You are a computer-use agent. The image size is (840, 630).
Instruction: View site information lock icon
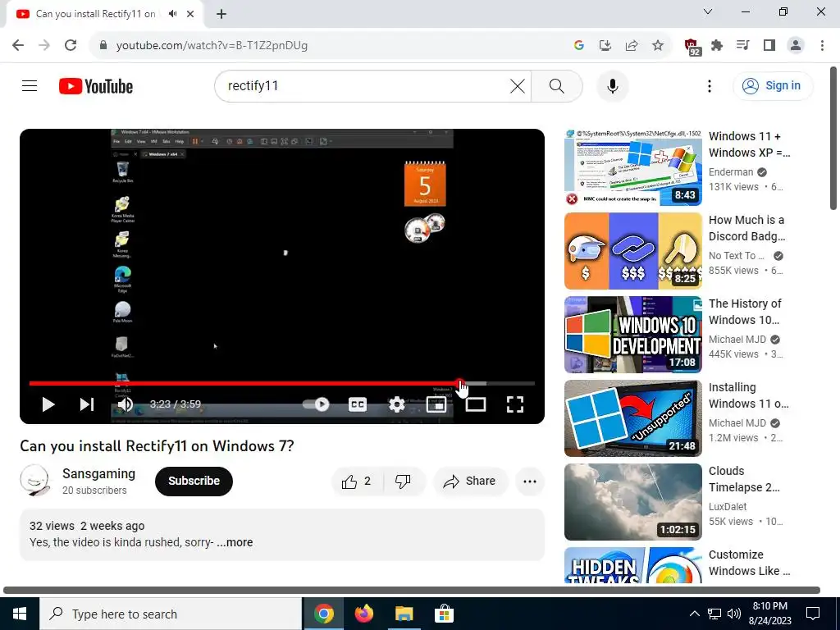pos(103,45)
